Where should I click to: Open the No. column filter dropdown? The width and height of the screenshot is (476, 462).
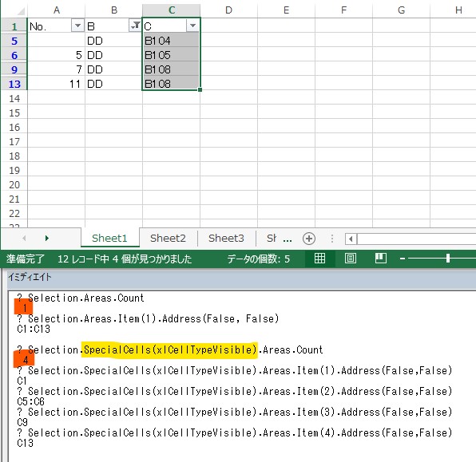77,26
